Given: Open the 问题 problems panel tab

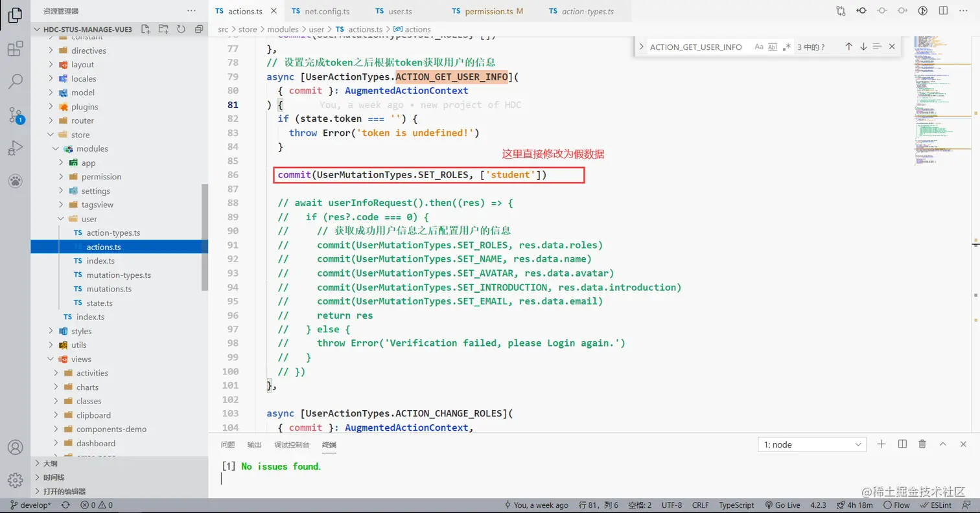Looking at the screenshot, I should coord(227,445).
